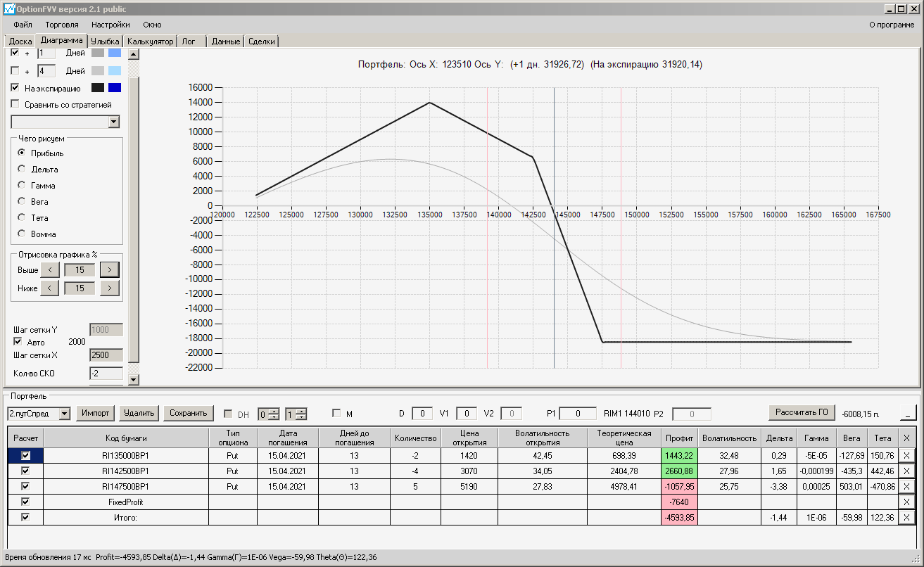Click the settings panel scroll-down arrow
Screen dimensions: 924x567
point(134,380)
